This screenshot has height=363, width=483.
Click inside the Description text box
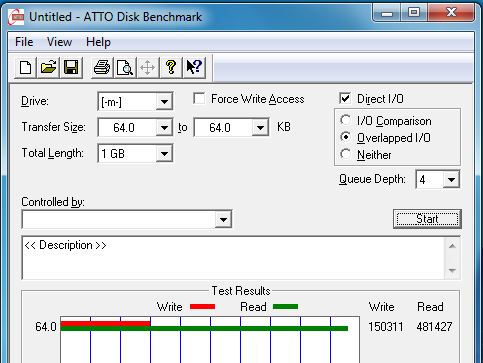click(x=233, y=258)
